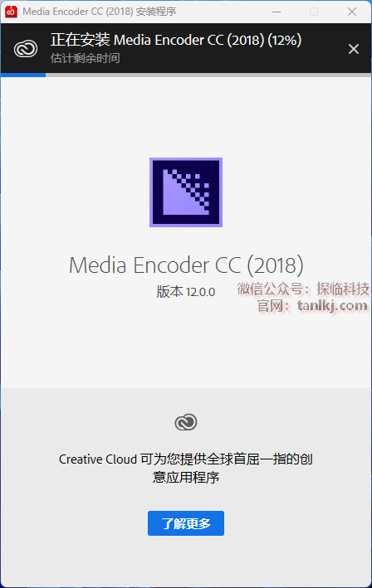372x588 pixels.
Task: Cancel installation using the header X icon
Action: tap(353, 49)
